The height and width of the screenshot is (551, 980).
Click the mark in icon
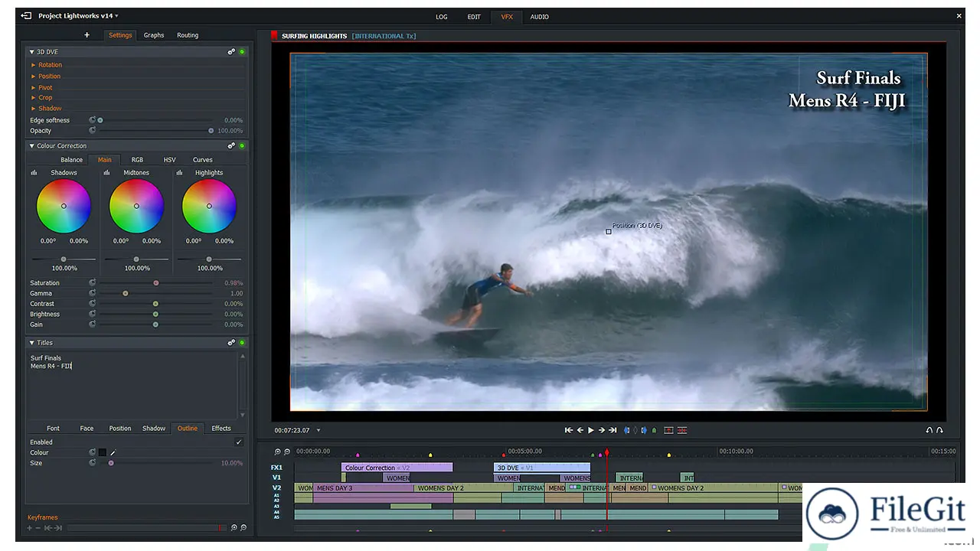627,430
